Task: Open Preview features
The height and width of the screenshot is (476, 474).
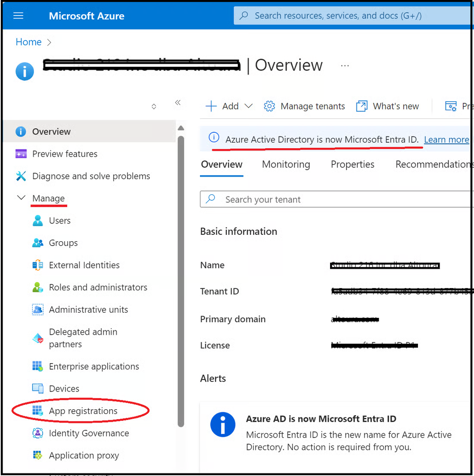Action: pyautogui.click(x=65, y=154)
